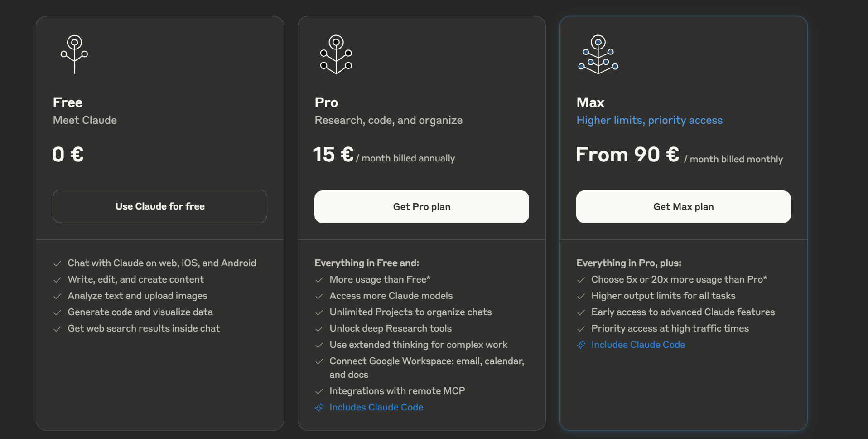This screenshot has width=868, height=439.
Task: Click the Pro plan branching icon
Action: pos(336,54)
